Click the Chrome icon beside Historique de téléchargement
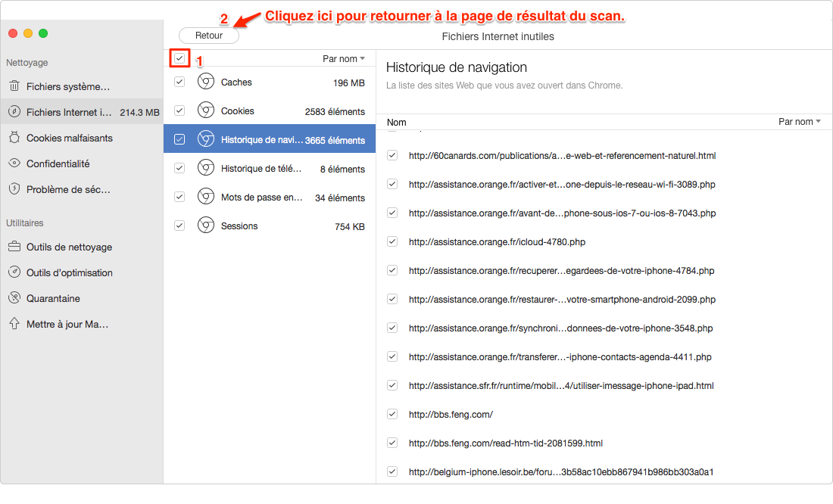The image size is (833, 504). tap(205, 168)
